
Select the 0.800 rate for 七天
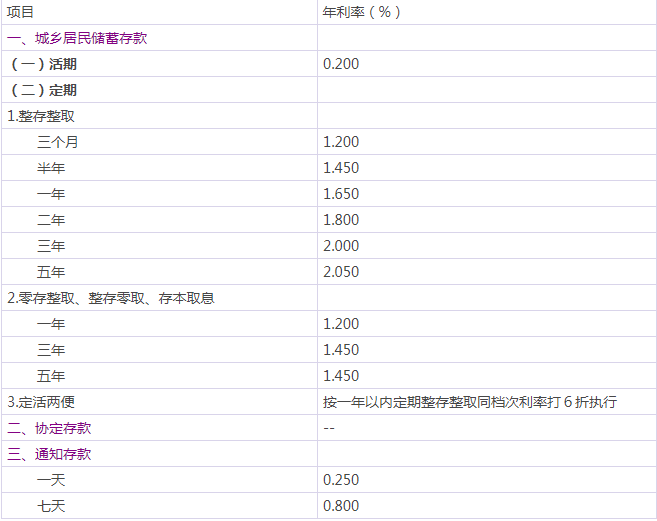[x=340, y=506]
